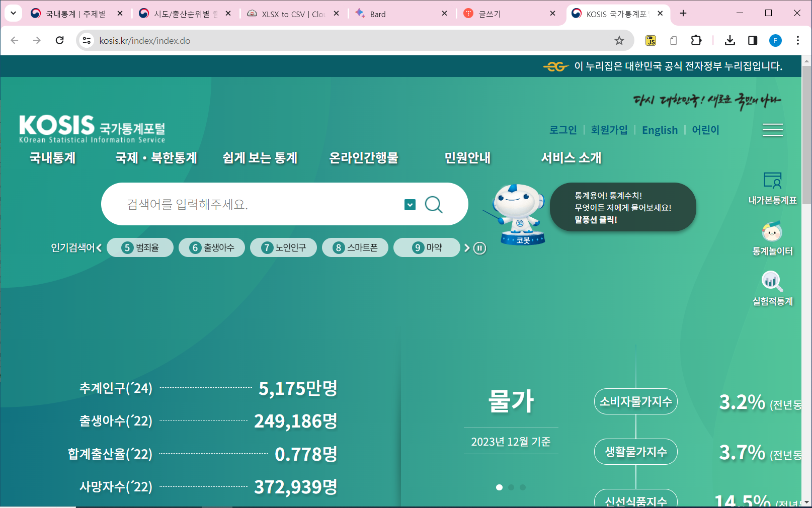
Task: Open the search box dropdown arrow
Action: tap(410, 205)
